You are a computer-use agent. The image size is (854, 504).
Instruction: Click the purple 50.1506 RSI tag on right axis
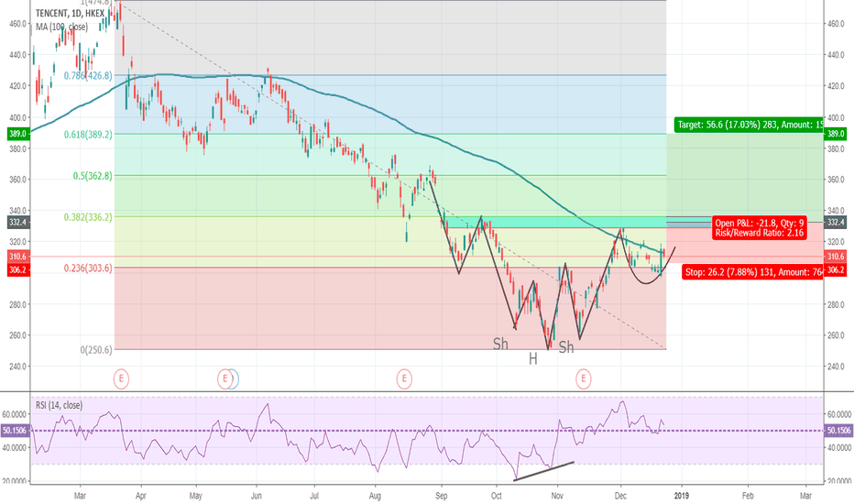point(838,431)
